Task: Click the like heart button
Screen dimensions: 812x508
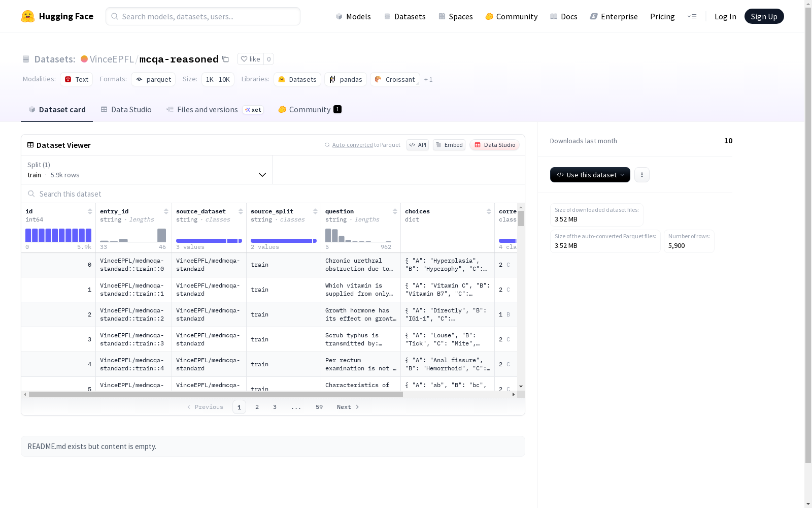Action: pyautogui.click(x=250, y=59)
